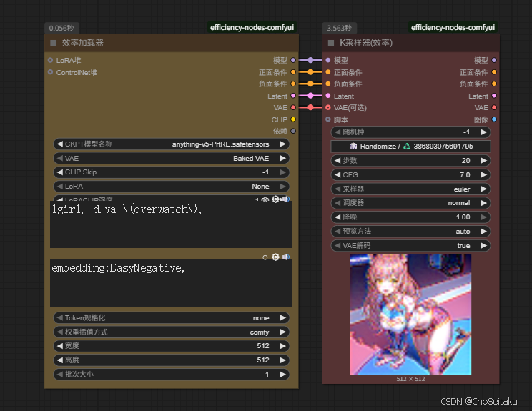Click the dice icon in the Randomize row

tap(353, 146)
